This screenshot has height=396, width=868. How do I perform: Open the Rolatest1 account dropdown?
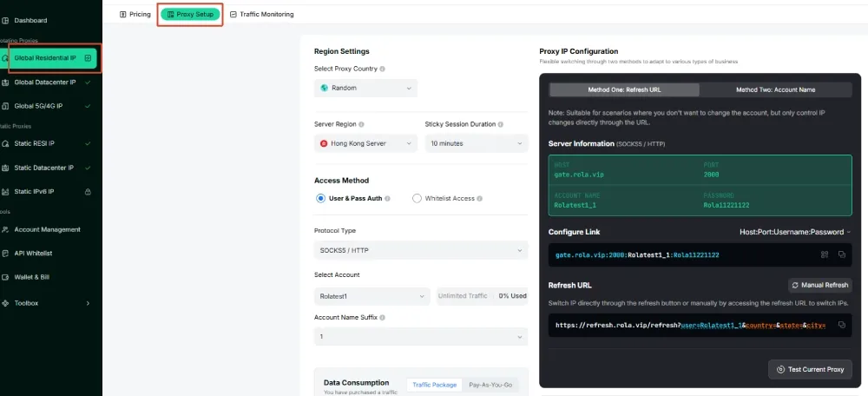click(372, 296)
